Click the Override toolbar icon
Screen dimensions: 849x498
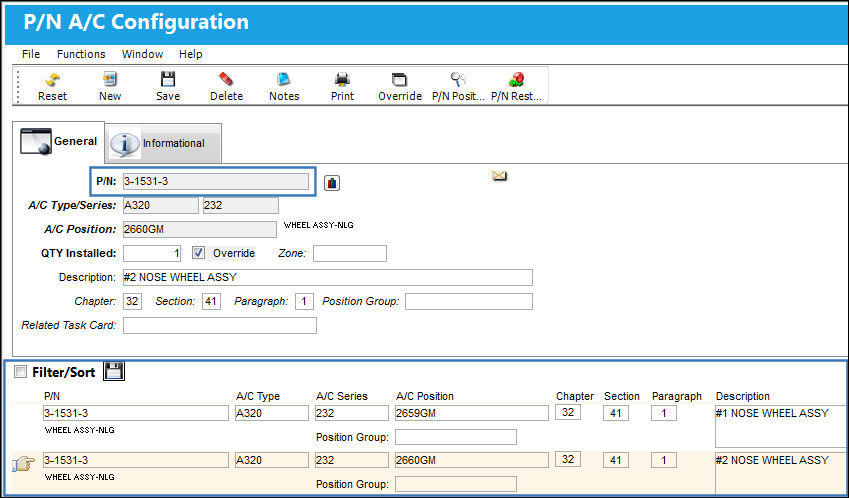point(400,80)
